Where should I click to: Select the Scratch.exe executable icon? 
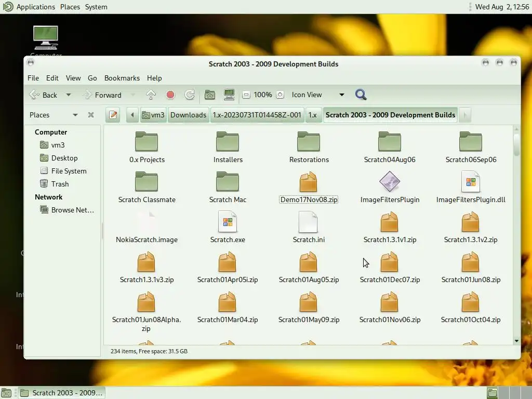(x=228, y=221)
